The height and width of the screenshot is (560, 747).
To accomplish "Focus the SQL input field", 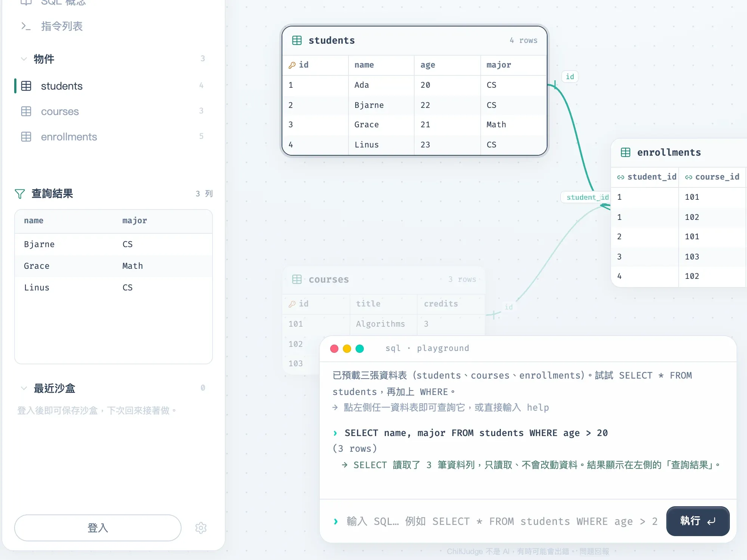I will point(502,521).
